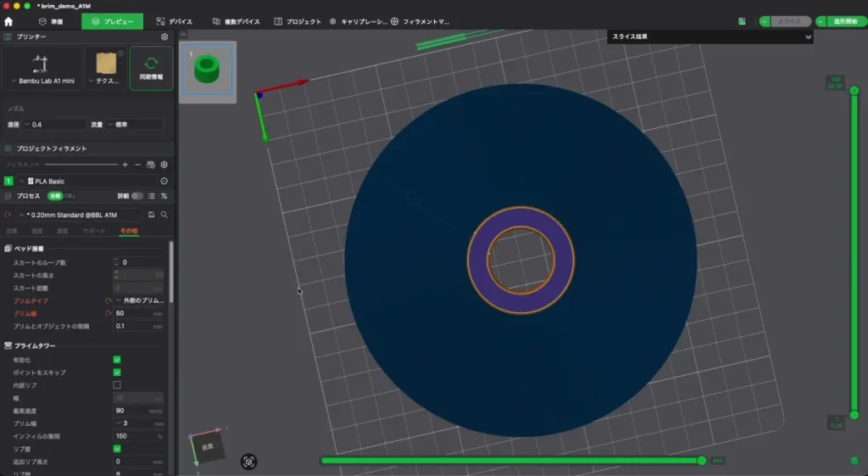The height and width of the screenshot is (476, 868).
Task: Toggle the prime tower 有効化 checkbox
Action: coord(117,360)
